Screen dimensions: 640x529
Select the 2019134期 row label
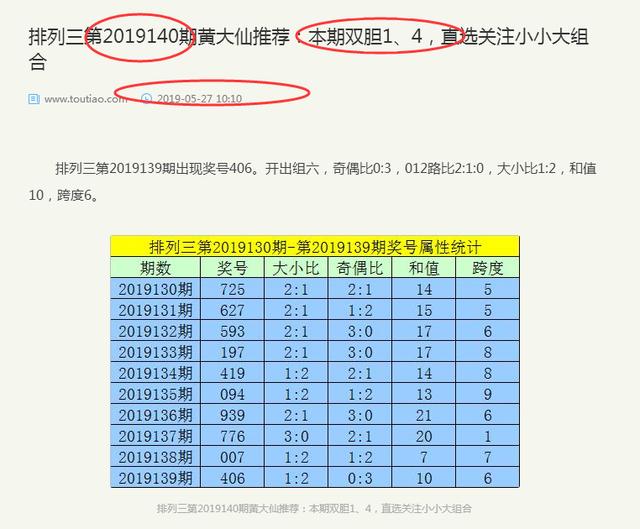[x=156, y=373]
